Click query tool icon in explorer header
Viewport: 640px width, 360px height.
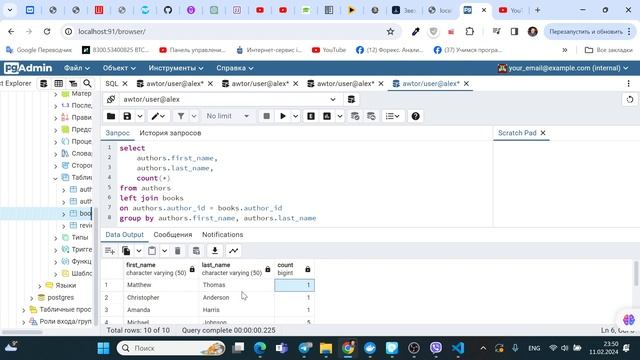(44, 84)
